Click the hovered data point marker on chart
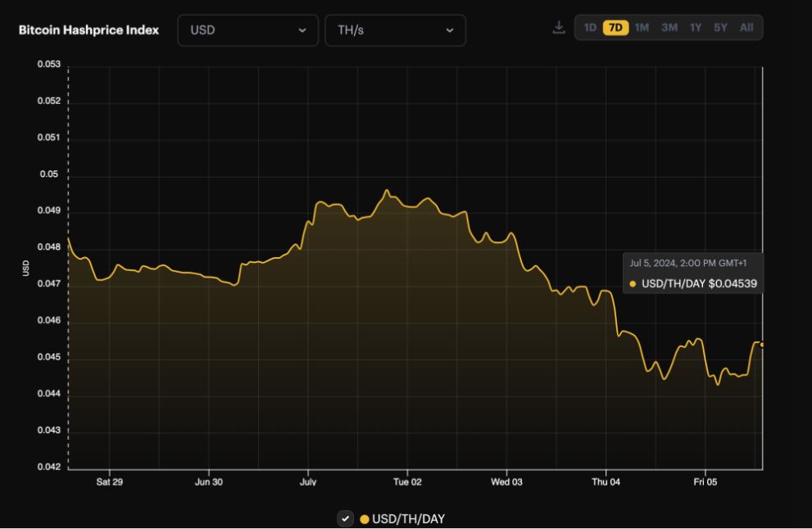The image size is (812, 529). (x=762, y=345)
